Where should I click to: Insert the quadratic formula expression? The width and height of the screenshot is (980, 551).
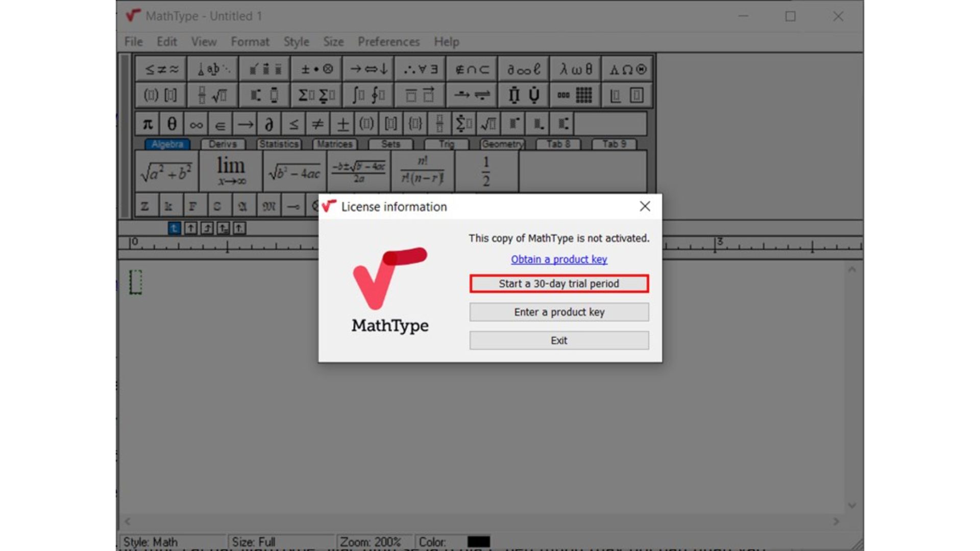(x=359, y=171)
